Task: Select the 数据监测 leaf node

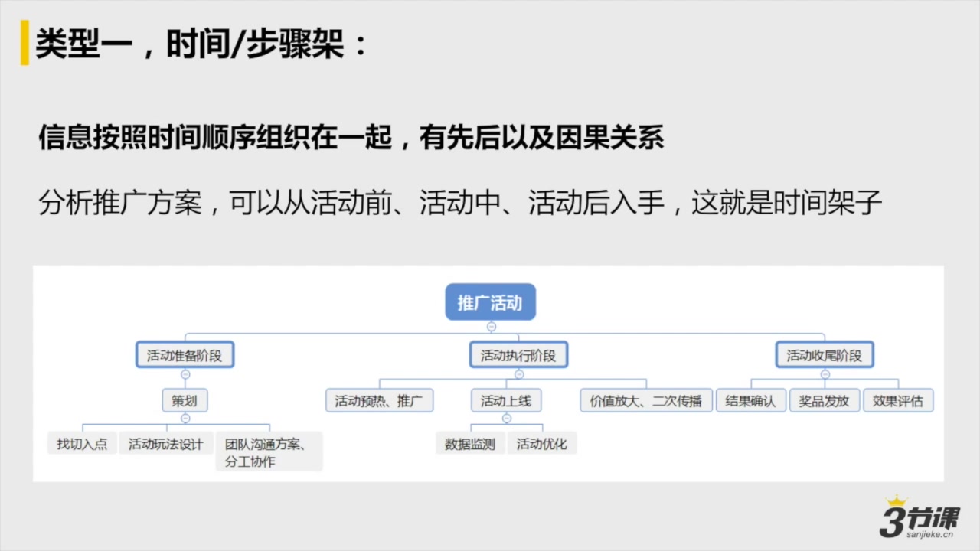Action: tap(470, 443)
